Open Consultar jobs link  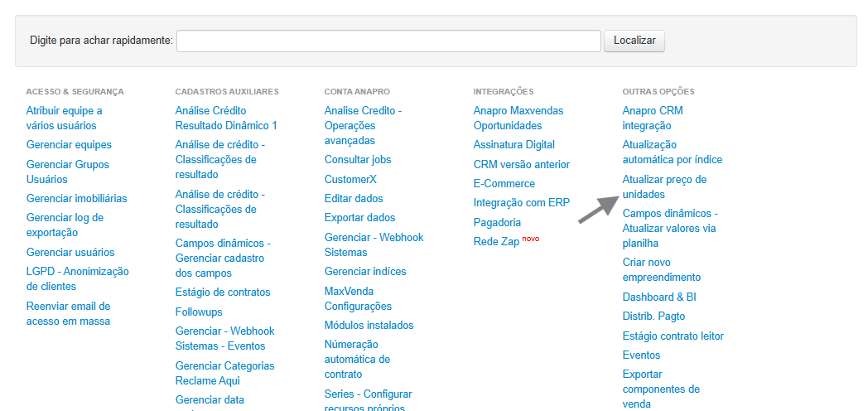point(358,160)
